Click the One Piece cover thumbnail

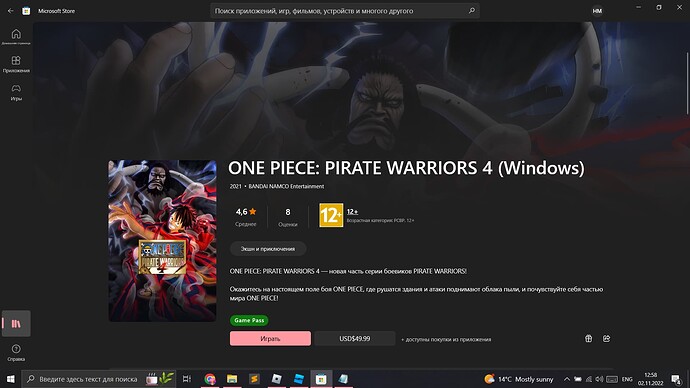click(x=162, y=241)
